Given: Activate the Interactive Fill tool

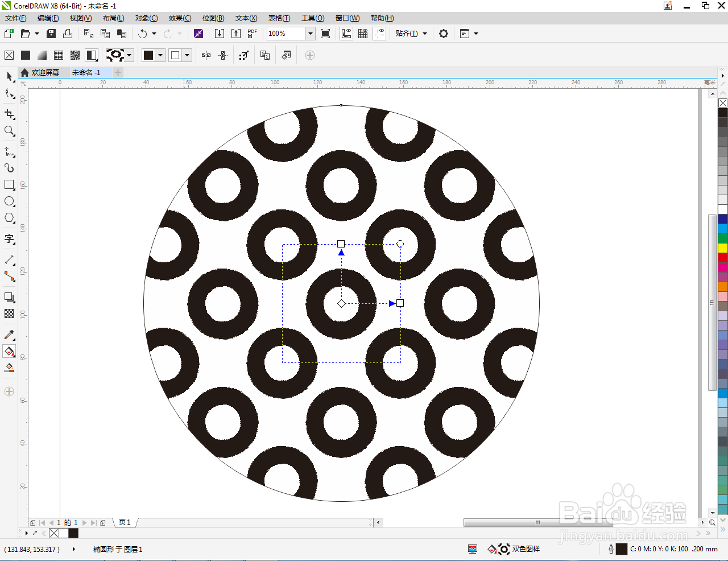Looking at the screenshot, I should 9,351.
